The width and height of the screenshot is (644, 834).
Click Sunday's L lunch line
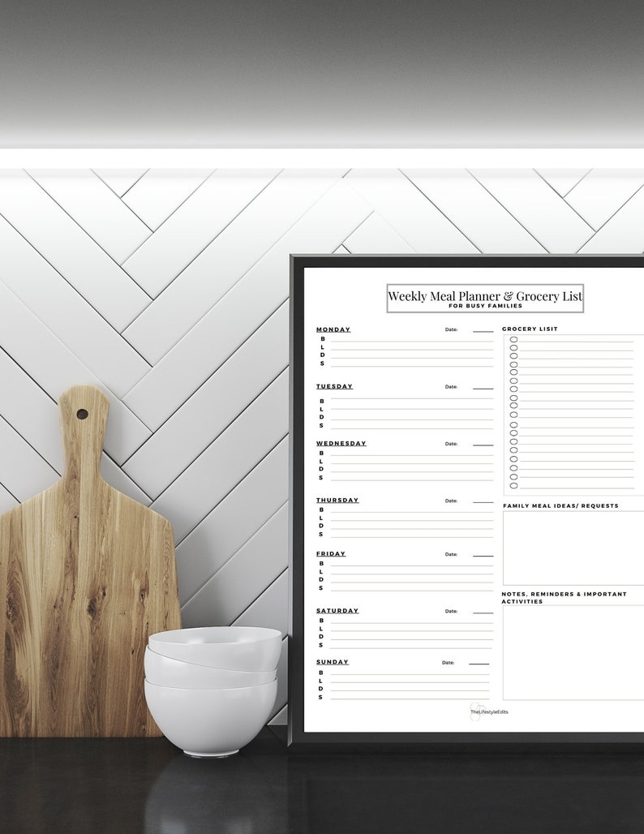pyautogui.click(x=410, y=681)
